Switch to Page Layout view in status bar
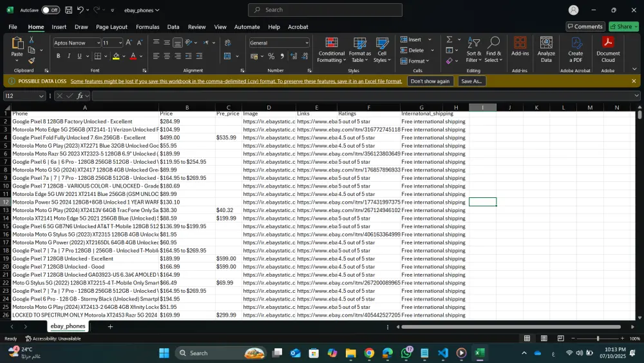 (544, 338)
